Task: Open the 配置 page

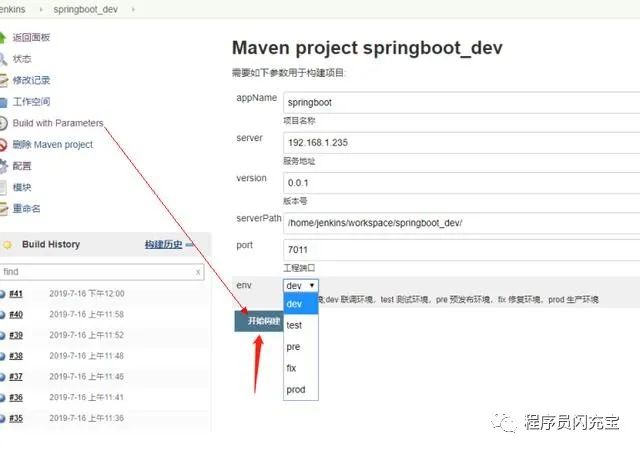Action: pyautogui.click(x=22, y=166)
